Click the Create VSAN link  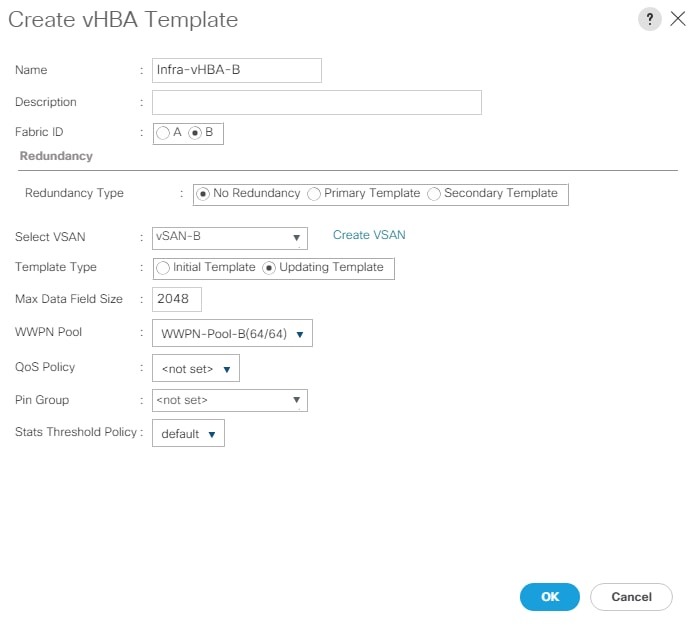[x=369, y=235]
